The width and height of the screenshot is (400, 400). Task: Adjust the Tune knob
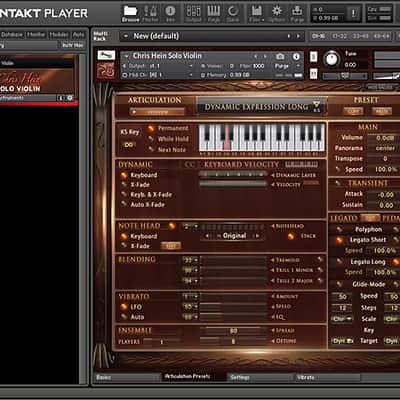(331, 59)
